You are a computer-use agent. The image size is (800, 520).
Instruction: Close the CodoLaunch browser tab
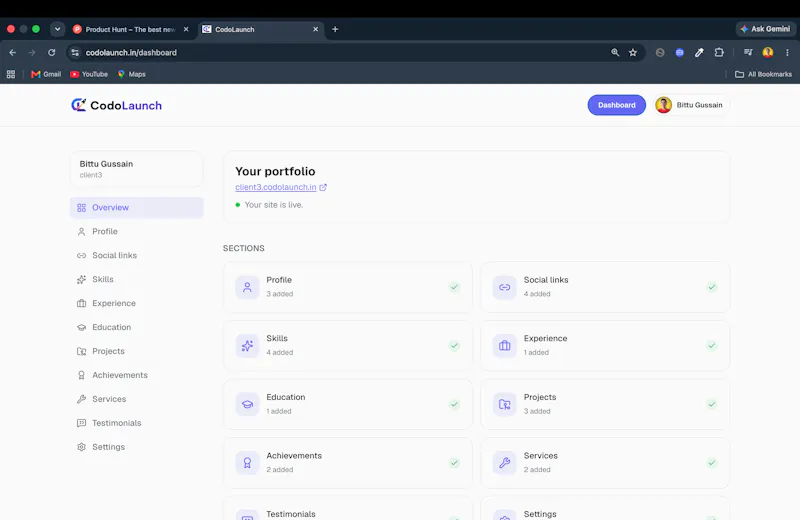click(x=315, y=30)
